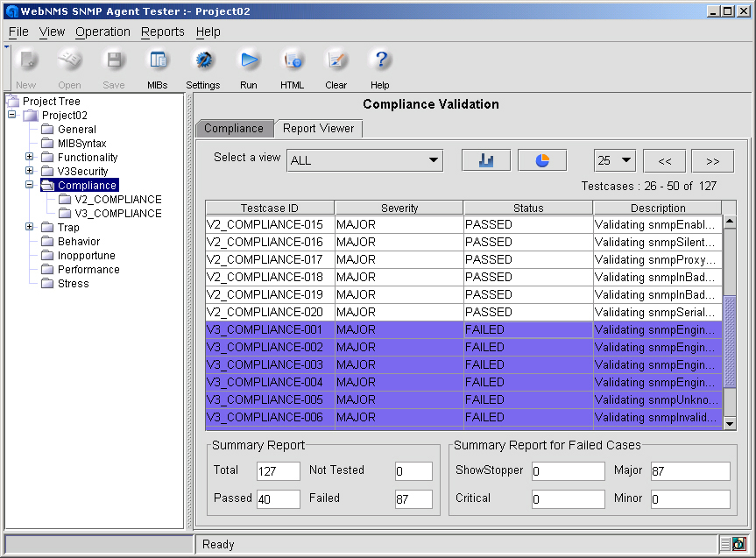Image resolution: width=756 pixels, height=558 pixels.
Task: Click the Stress folder icon
Action: pos(47,283)
